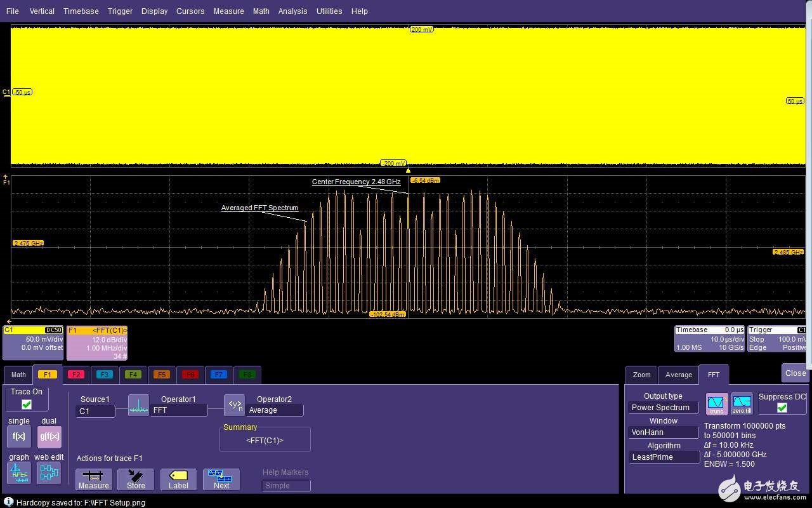Viewport: 812px width, 508px height.
Task: Click the Timebase descriptor box
Action: click(x=709, y=339)
